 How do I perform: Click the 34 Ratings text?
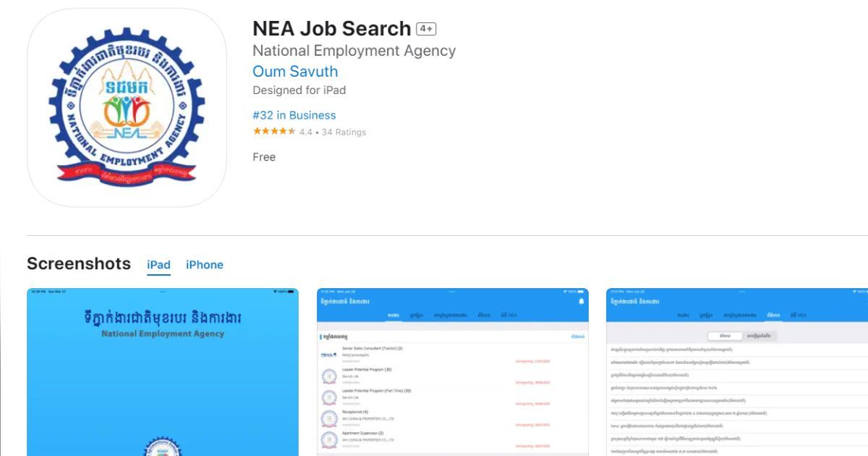pos(344,132)
